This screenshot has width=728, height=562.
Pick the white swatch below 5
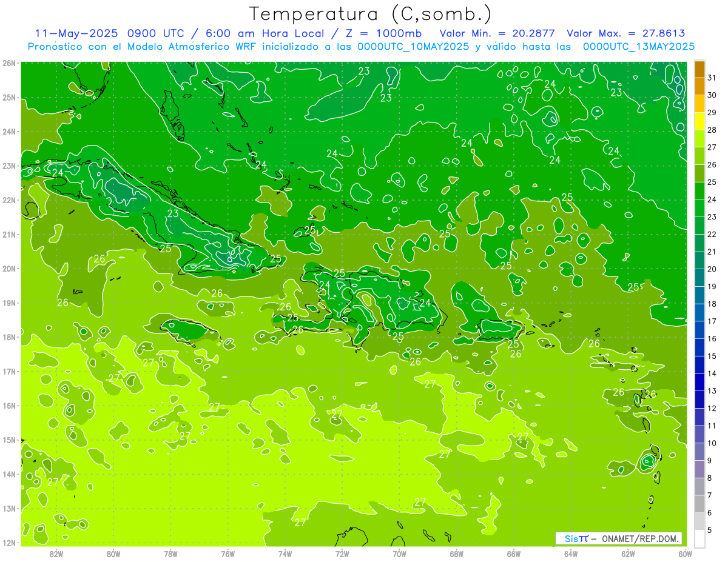pos(699,539)
